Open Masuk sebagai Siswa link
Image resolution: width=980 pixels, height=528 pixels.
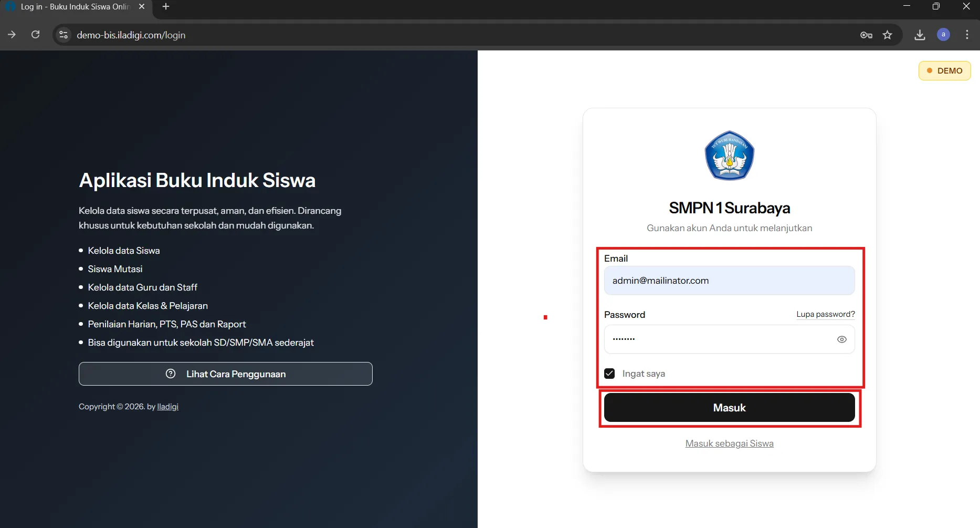tap(729, 443)
